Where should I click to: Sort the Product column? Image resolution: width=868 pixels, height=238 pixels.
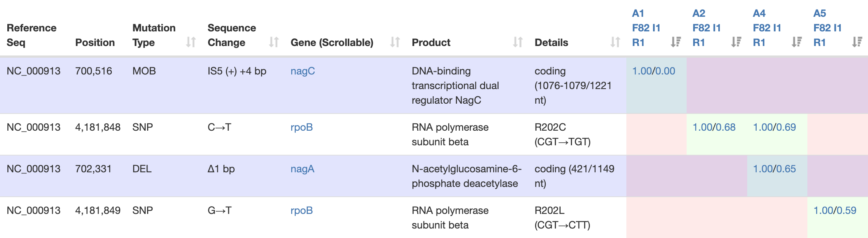(x=518, y=42)
